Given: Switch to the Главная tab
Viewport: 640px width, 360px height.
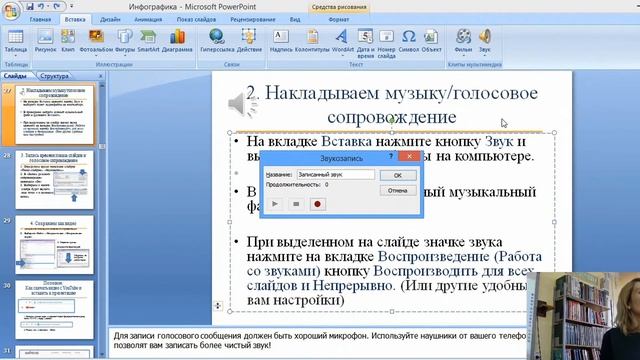Looking at the screenshot, I should click(40, 19).
